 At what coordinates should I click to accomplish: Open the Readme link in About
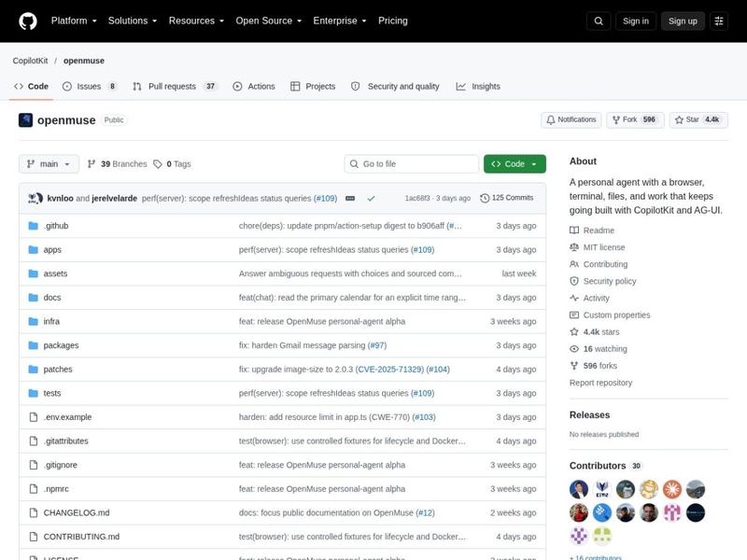coord(592,231)
